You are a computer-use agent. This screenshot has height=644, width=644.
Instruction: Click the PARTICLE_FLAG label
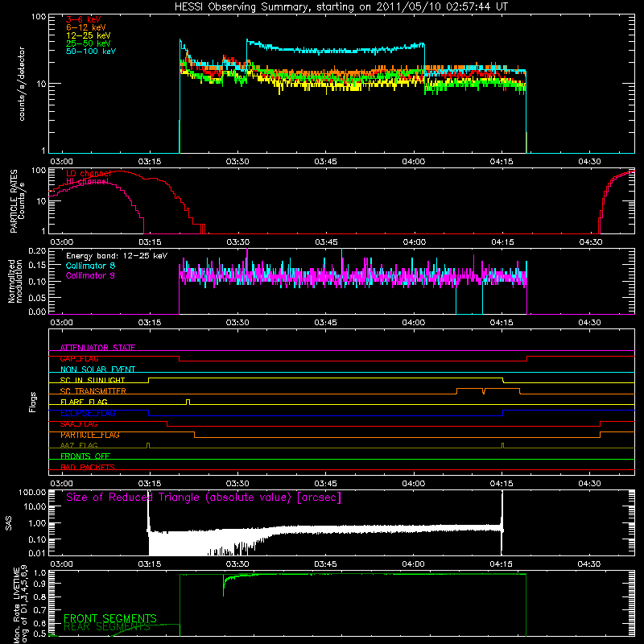click(x=90, y=435)
